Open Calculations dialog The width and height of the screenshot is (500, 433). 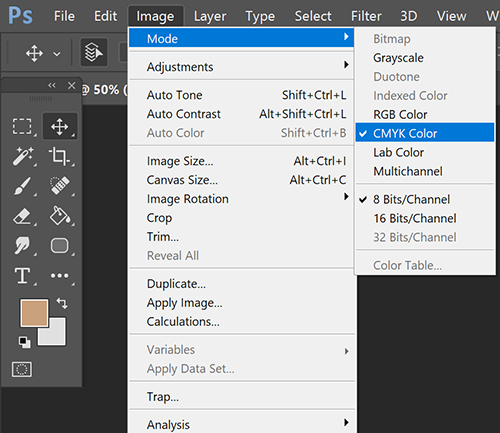[x=241, y=322]
